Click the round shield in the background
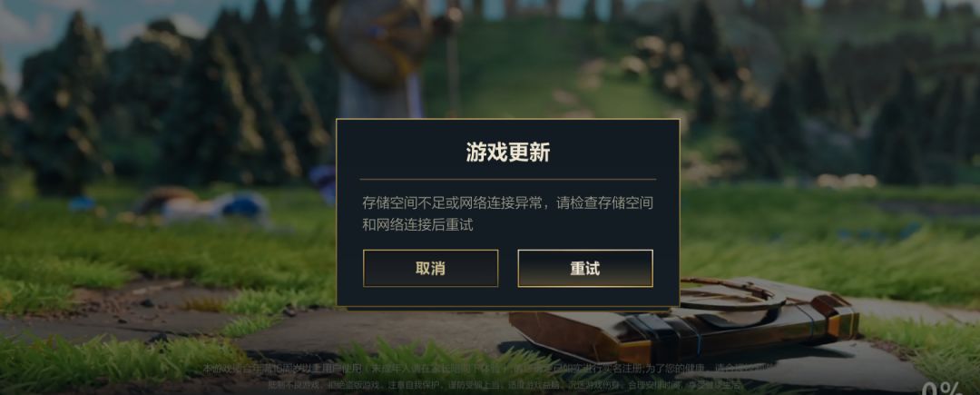 tap(379, 41)
